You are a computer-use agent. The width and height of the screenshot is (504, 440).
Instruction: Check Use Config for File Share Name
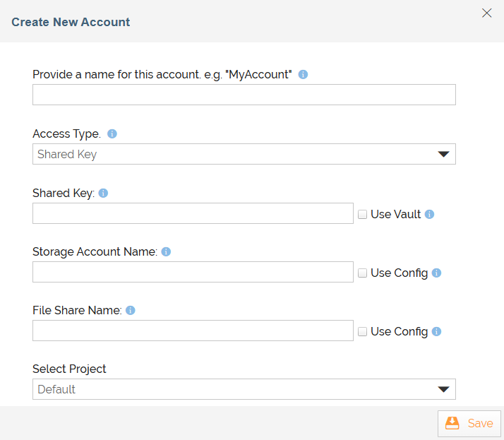[363, 331]
